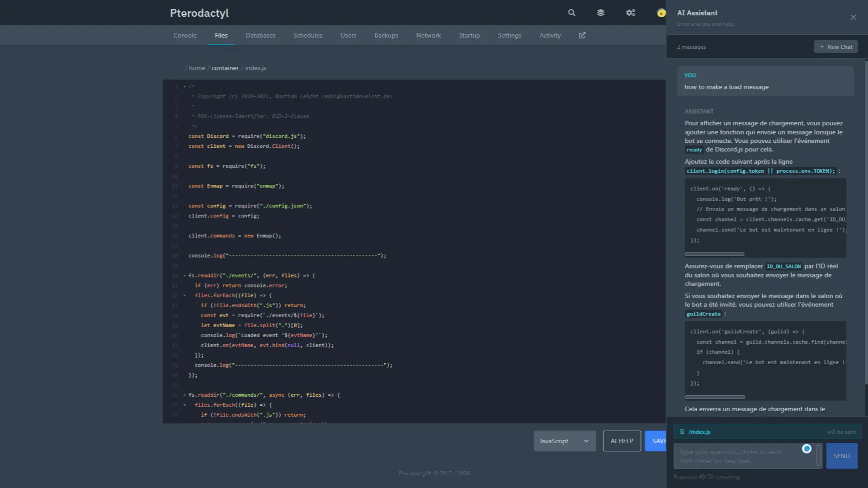Click the round extension icon in question box
Viewport: 868px width, 488px height.
(807, 449)
